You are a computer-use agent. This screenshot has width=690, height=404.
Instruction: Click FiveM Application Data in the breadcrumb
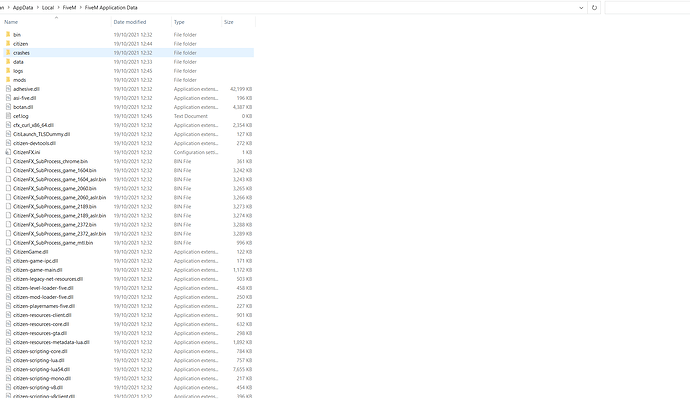[x=111, y=7]
